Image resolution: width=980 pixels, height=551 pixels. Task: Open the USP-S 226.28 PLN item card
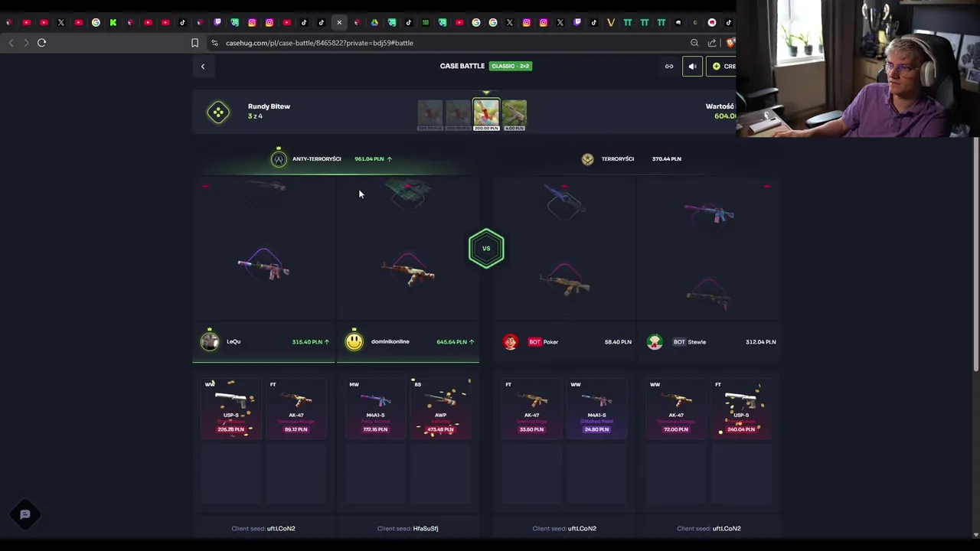(231, 408)
